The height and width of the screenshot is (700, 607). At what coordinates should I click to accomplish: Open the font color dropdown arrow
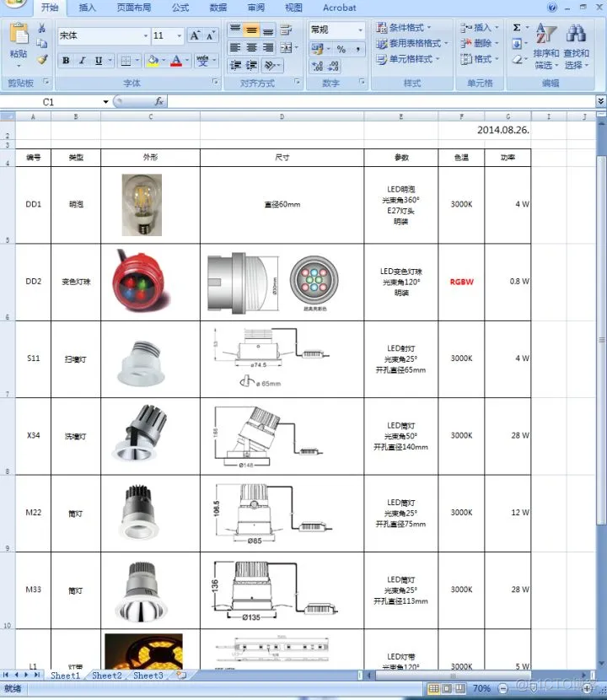[x=187, y=60]
